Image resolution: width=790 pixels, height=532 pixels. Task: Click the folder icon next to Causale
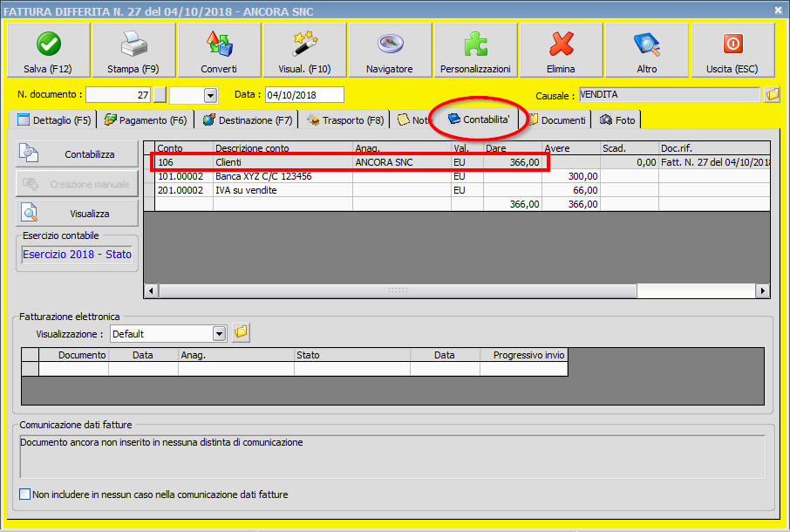click(770, 94)
